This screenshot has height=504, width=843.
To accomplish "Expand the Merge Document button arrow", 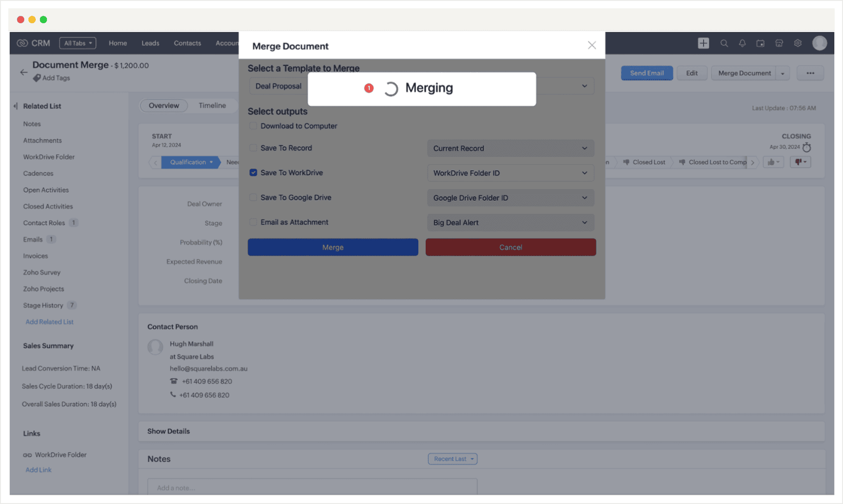I will tap(782, 73).
